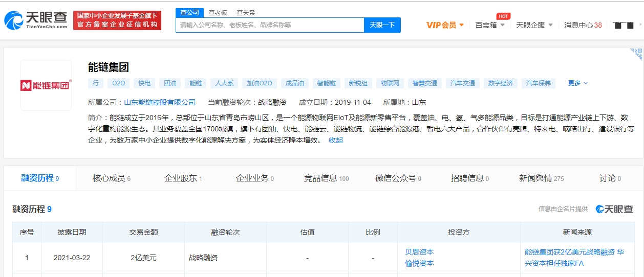Click 成立日期：2019-11-04 text
644x277 pixels.
tap(335, 102)
